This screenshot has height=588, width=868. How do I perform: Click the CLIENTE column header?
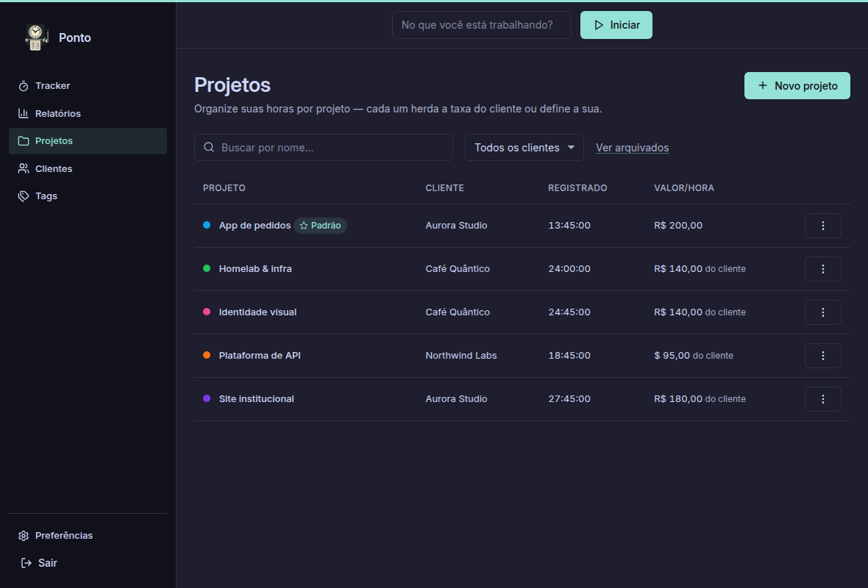click(x=444, y=188)
